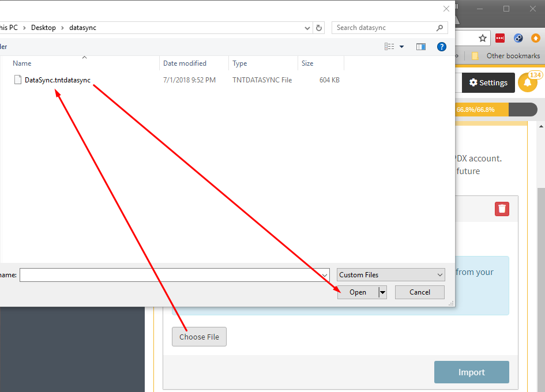The height and width of the screenshot is (392, 545).
Task: Click the Choose File button
Action: coord(199,337)
